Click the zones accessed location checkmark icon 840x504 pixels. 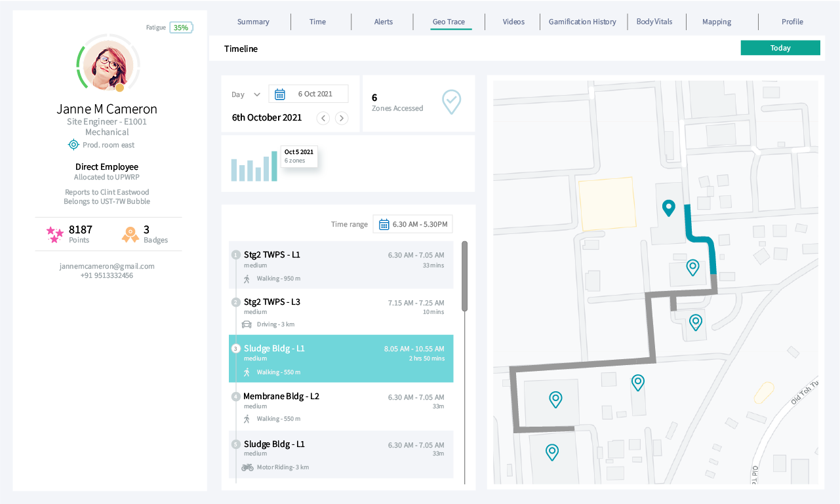[451, 102]
